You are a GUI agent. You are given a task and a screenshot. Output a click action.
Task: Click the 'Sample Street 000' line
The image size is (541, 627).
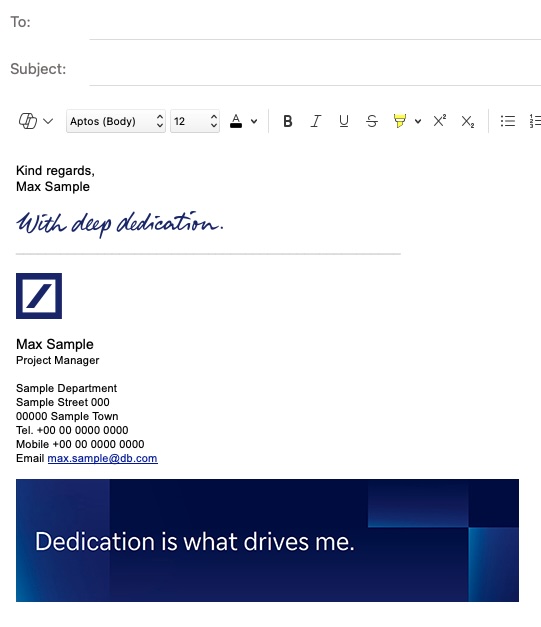point(63,402)
